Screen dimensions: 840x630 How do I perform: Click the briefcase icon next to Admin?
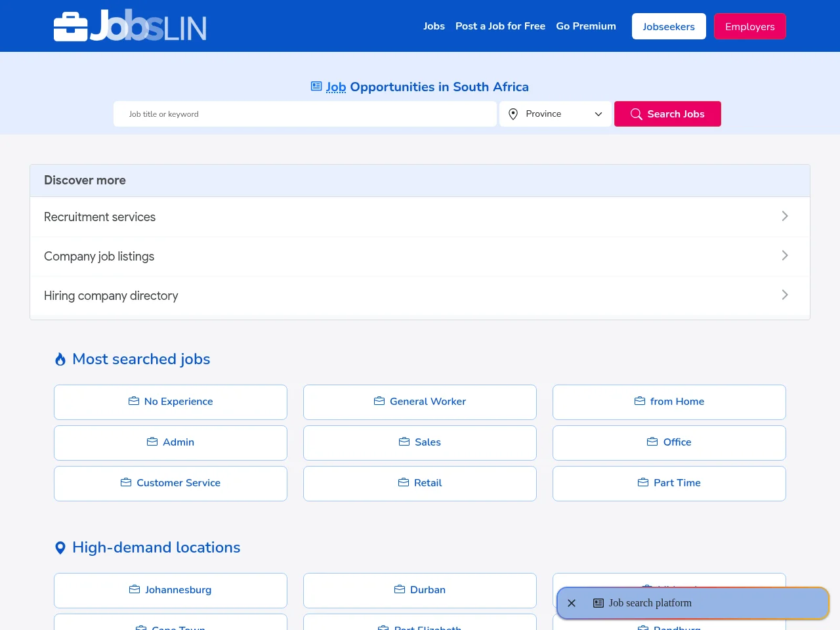pos(152,442)
